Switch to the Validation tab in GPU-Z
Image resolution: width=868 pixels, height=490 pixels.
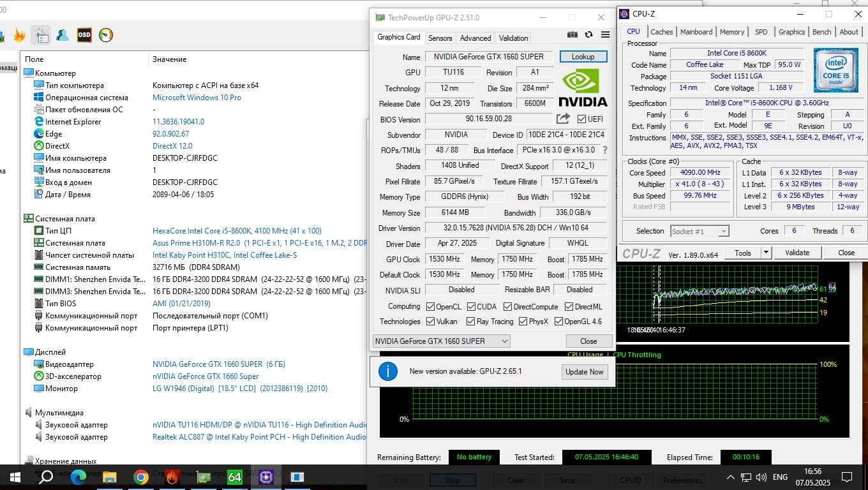coord(514,38)
